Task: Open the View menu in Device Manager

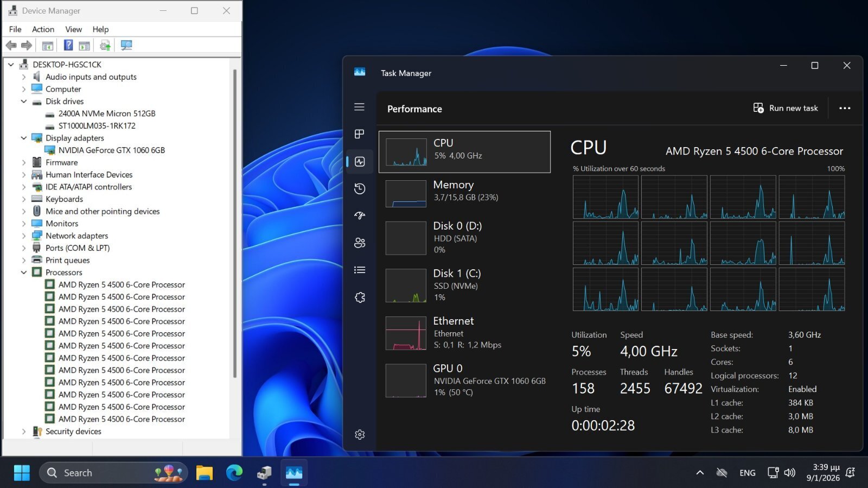Action: tap(73, 29)
